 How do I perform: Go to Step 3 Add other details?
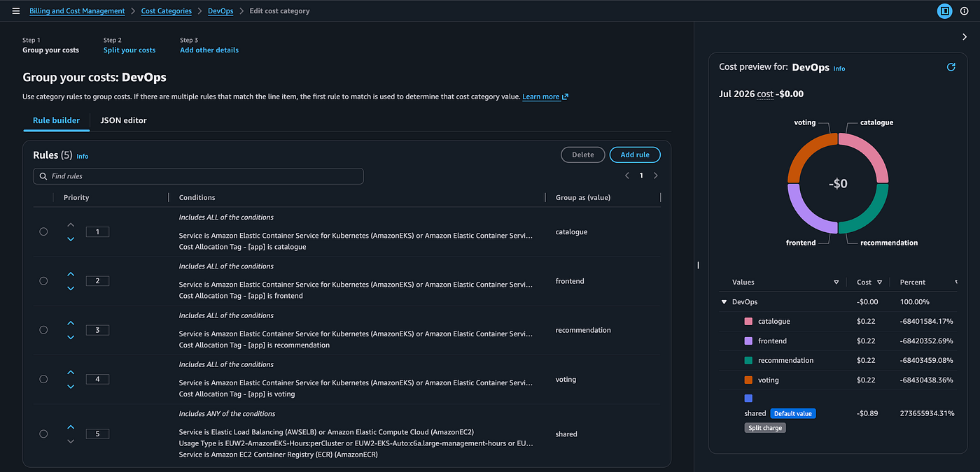pyautogui.click(x=209, y=50)
